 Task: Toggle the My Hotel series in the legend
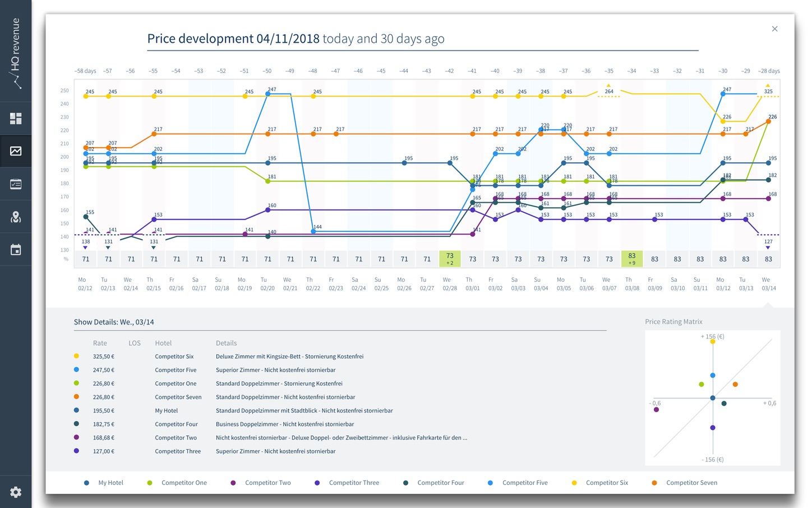point(104,483)
